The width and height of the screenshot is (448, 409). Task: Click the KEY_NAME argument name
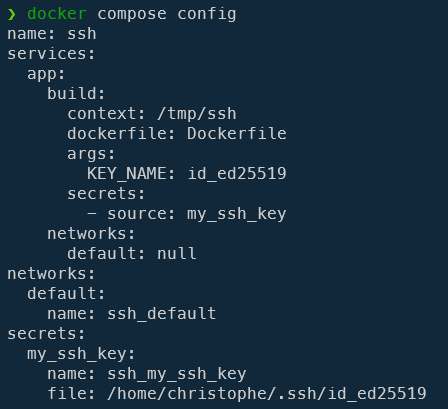(x=126, y=174)
